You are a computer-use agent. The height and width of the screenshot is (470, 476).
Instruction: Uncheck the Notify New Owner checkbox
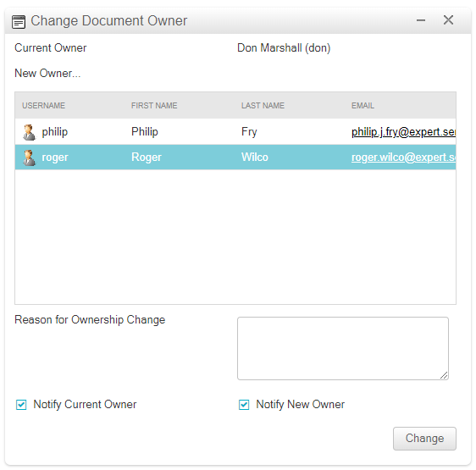[x=244, y=405]
